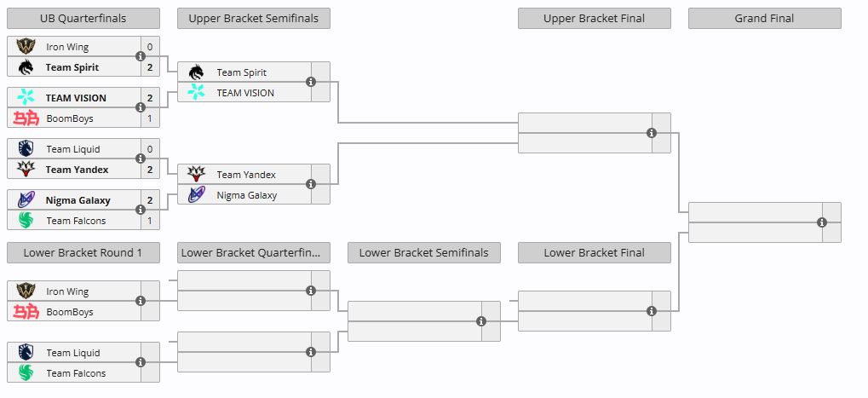Screen dimensions: 868x398
Task: Open info icon for Nigma Galaxy vs Team Falcons
Action: coord(141,210)
